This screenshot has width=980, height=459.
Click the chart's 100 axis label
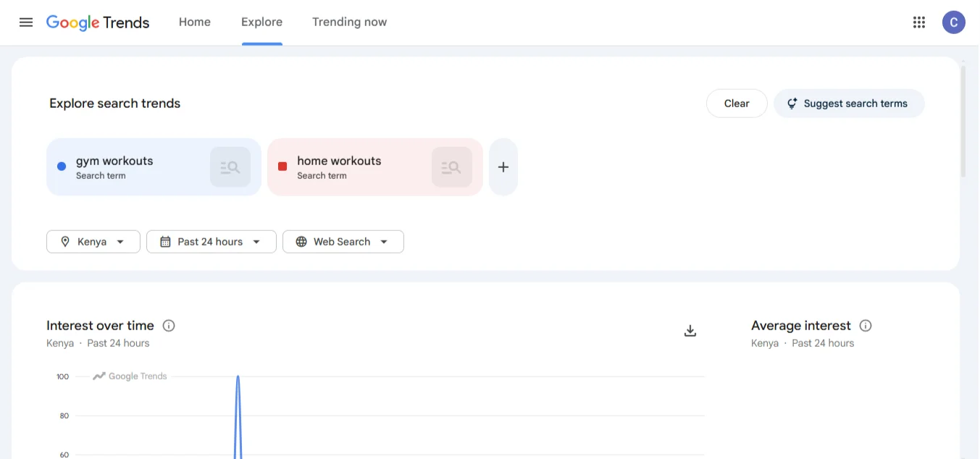[62, 376]
